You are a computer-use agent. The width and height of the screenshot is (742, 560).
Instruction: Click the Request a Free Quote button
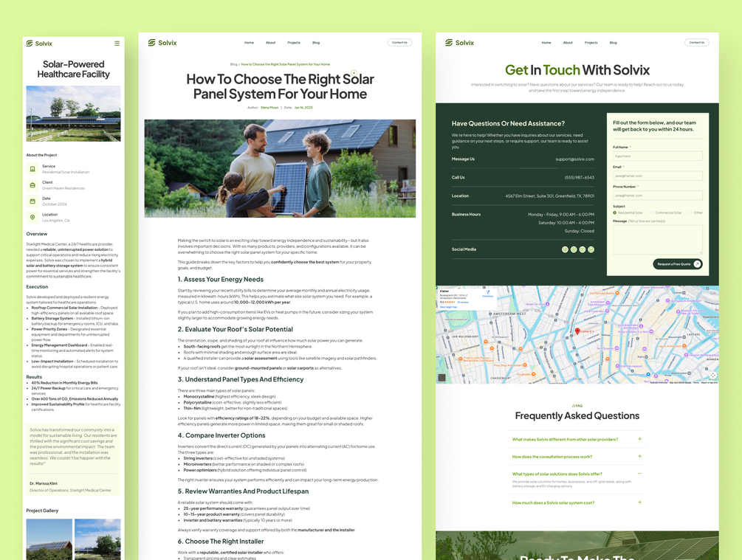(678, 264)
